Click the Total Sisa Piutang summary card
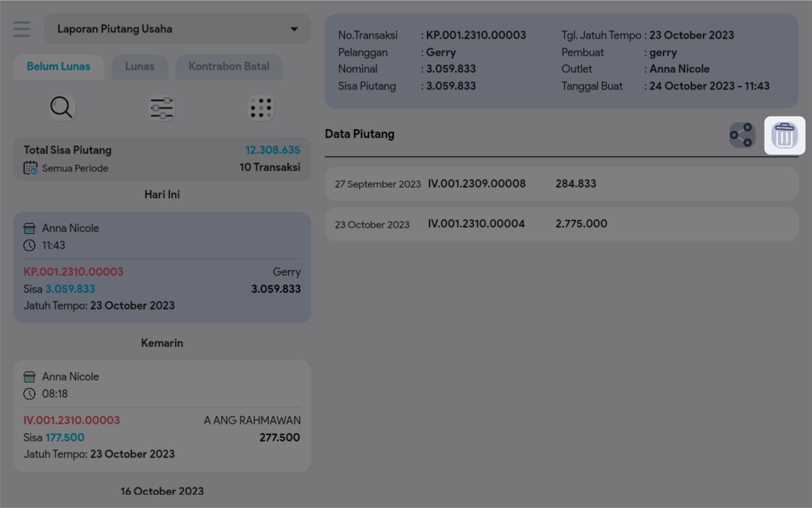The height and width of the screenshot is (508, 812). [x=162, y=158]
